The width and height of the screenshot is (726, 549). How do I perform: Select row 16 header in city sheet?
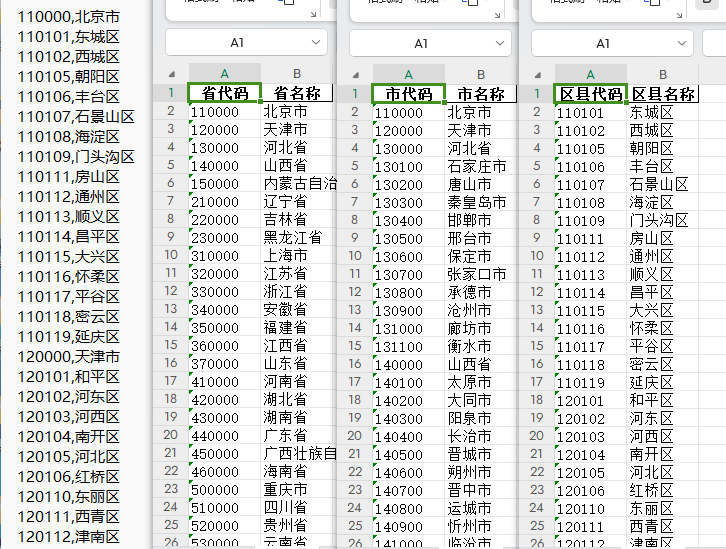(x=355, y=364)
